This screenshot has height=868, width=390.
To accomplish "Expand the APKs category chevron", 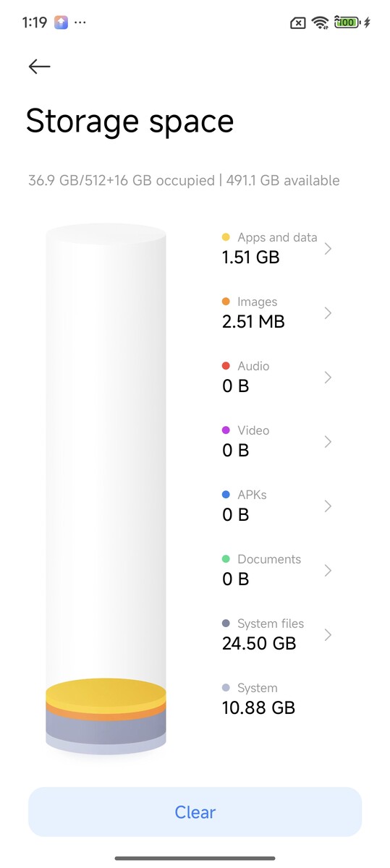I will 328,506.
